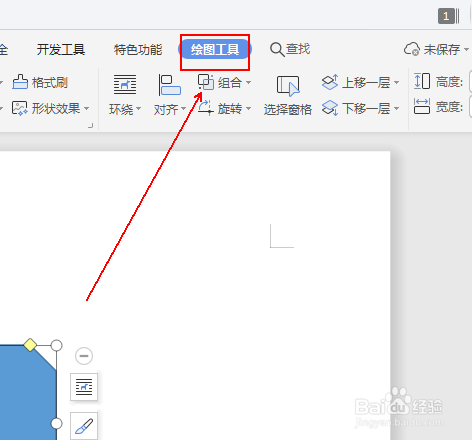The width and height of the screenshot is (472, 440).
Task: Click the minus quick button beside the shape
Action: 84,356
